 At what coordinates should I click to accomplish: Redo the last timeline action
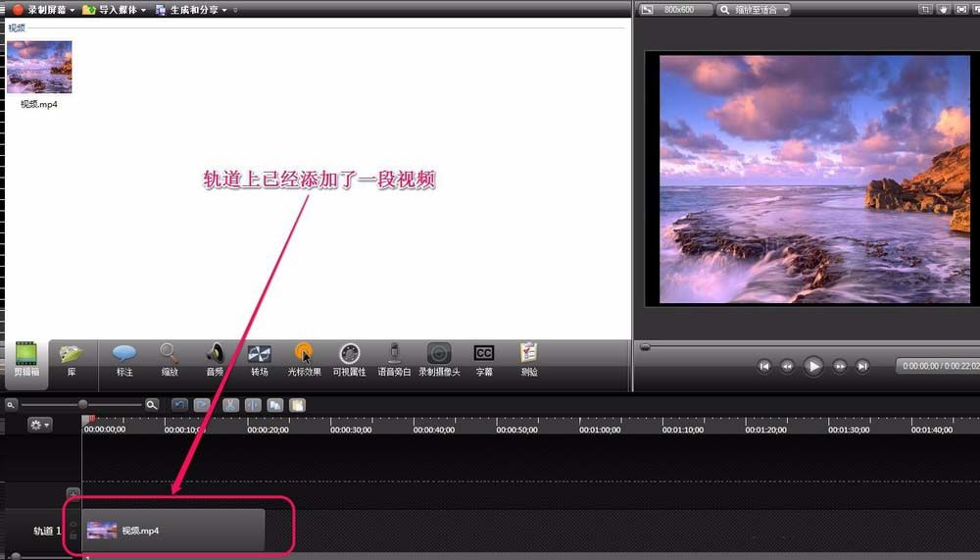click(202, 405)
